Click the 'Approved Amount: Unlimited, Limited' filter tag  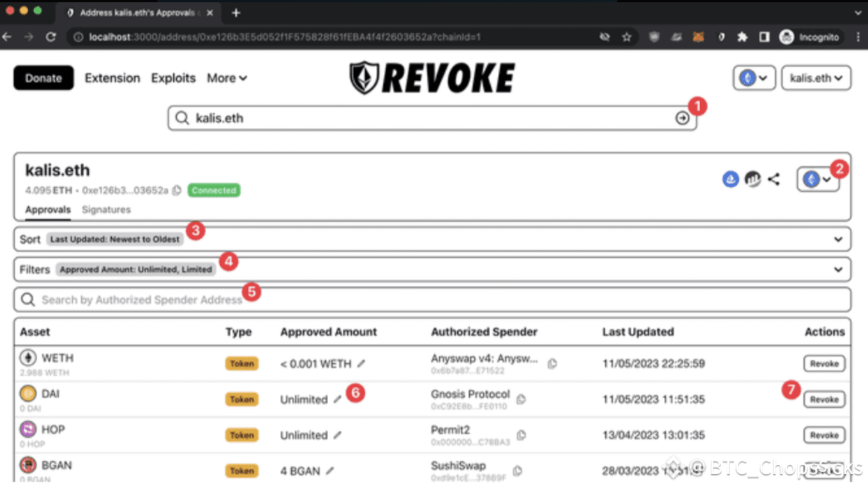click(x=136, y=270)
